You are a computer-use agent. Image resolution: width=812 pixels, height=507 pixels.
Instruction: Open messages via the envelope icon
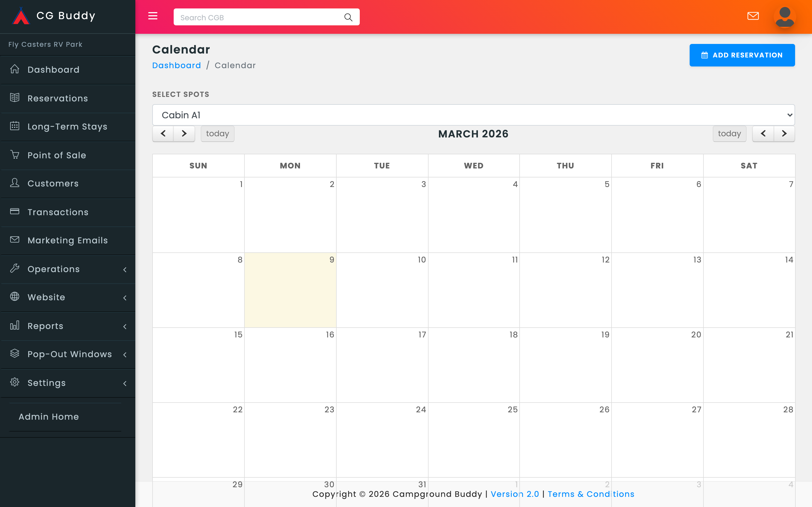(753, 16)
